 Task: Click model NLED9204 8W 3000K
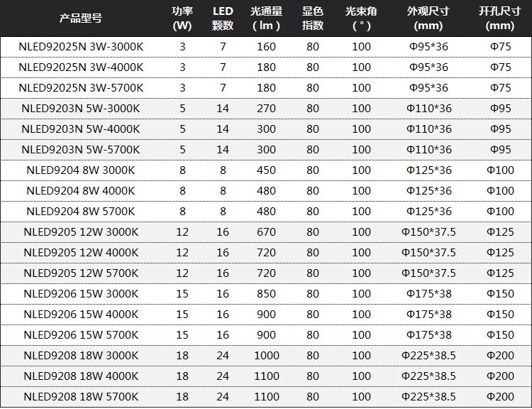[x=81, y=170]
